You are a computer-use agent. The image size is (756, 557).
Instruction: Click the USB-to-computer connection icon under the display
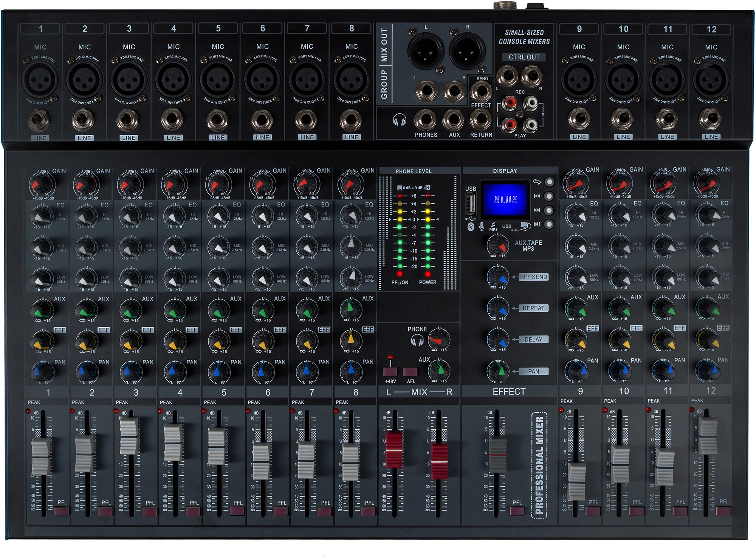[x=524, y=226]
